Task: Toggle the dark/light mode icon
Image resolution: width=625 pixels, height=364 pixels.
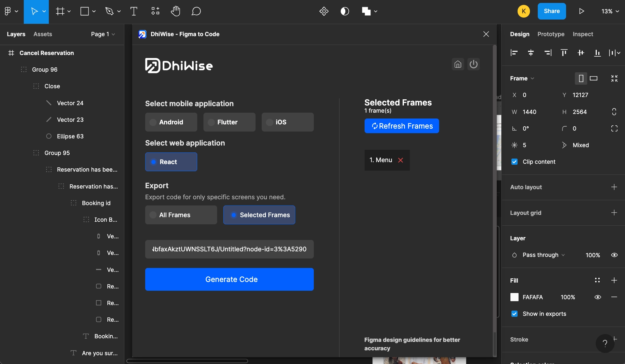Action: [344, 11]
